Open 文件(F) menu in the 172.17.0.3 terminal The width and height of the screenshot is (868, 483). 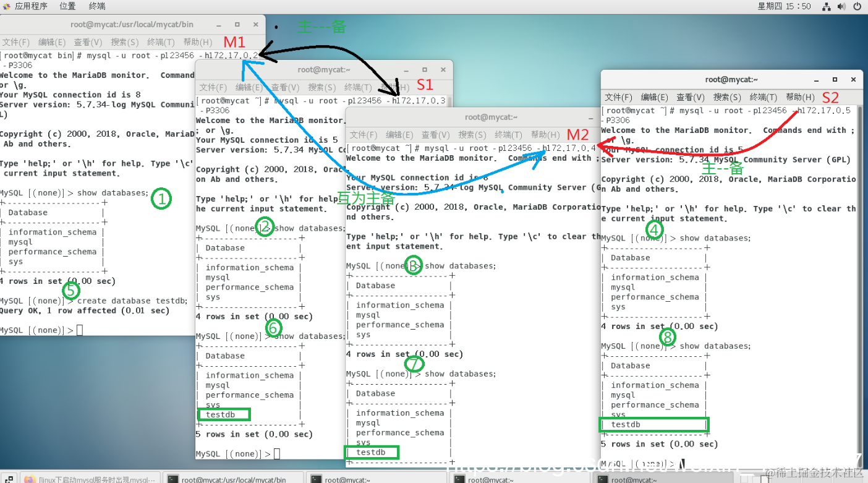213,87
